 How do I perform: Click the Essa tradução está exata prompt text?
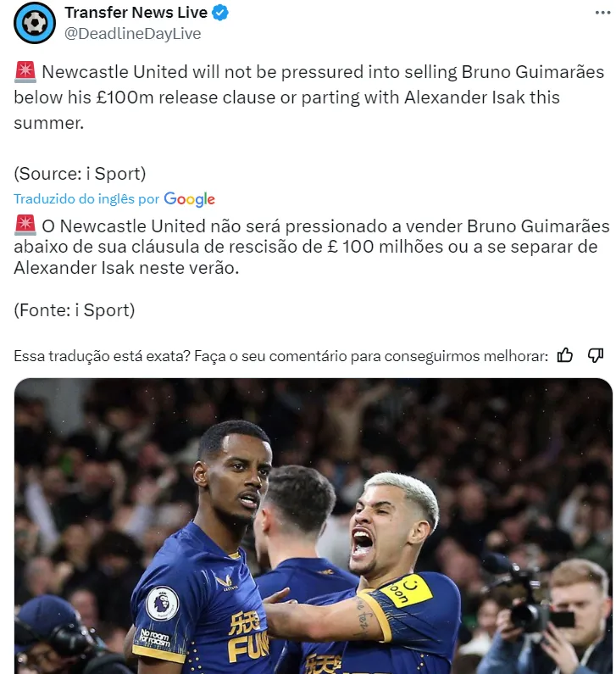281,356
